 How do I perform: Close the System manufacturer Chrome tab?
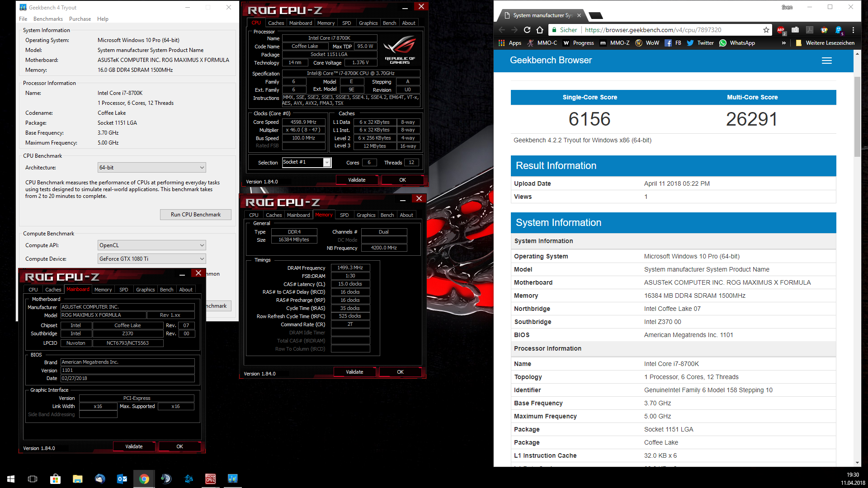(x=579, y=15)
